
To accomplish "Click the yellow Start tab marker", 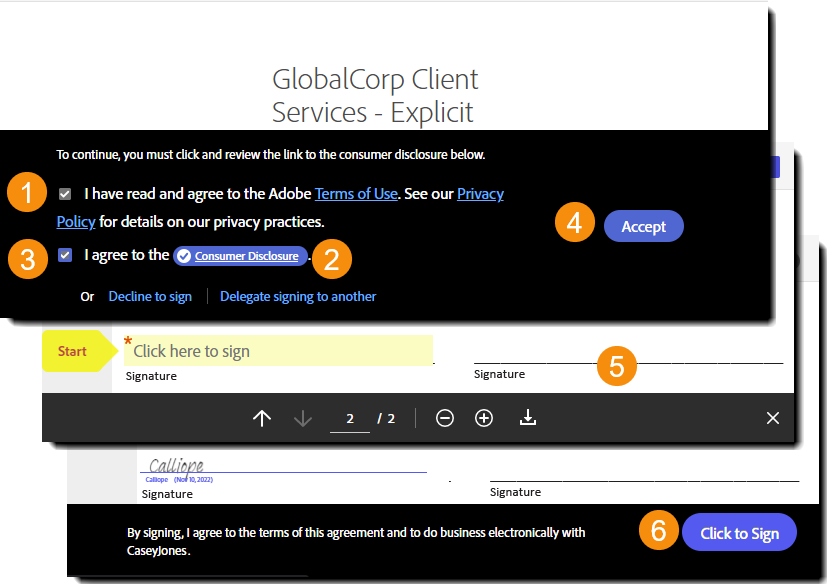I will (74, 351).
